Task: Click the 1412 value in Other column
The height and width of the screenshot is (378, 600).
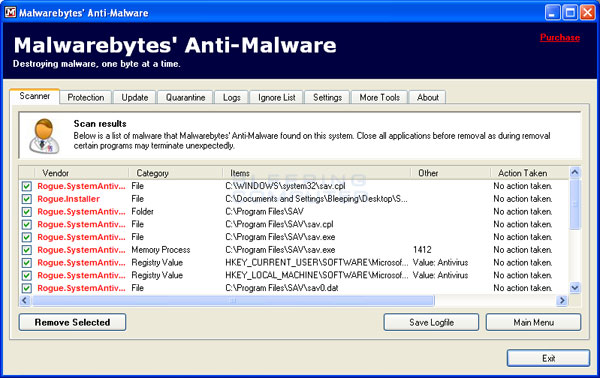Action: point(422,250)
